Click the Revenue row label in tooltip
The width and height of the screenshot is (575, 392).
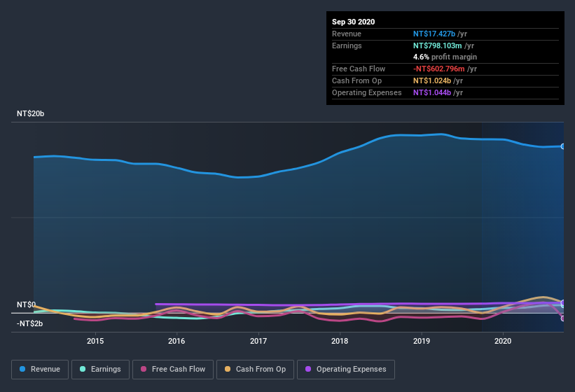(x=347, y=34)
